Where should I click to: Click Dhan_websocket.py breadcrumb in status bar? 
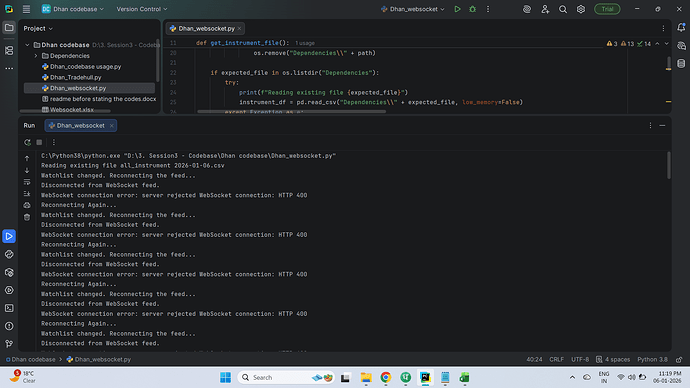tap(99, 359)
